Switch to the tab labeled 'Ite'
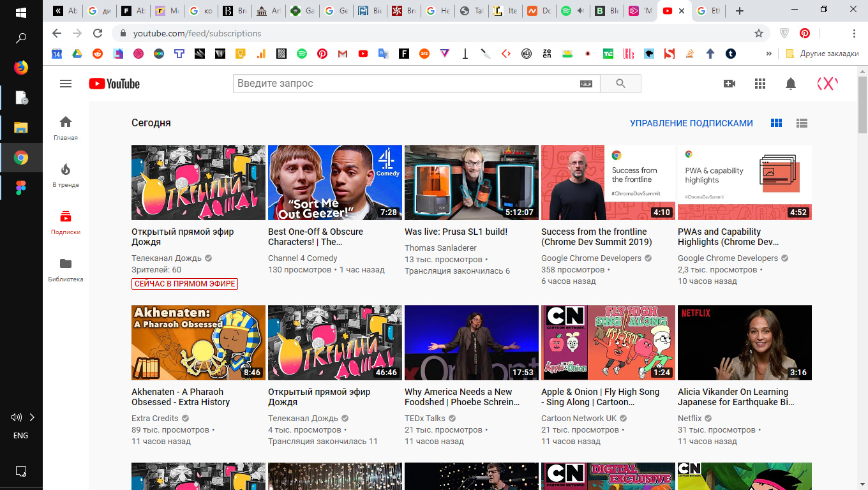Image resolution: width=868 pixels, height=490 pixels. click(504, 11)
